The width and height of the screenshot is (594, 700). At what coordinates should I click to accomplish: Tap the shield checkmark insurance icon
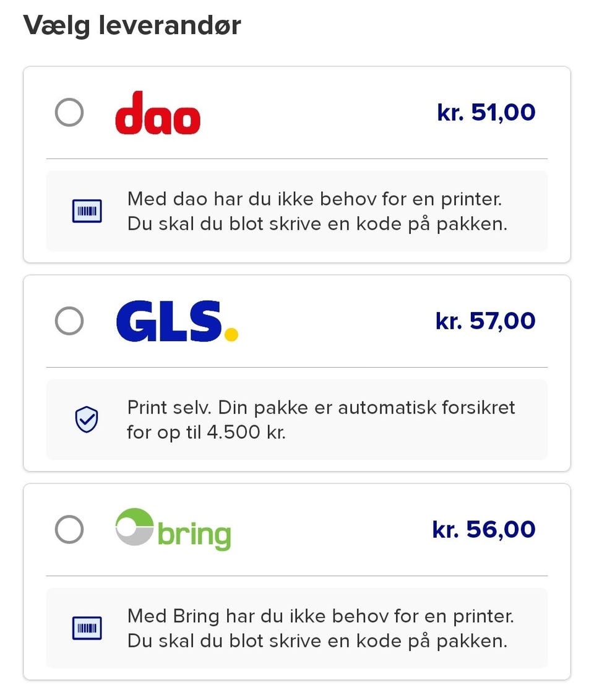tap(87, 420)
